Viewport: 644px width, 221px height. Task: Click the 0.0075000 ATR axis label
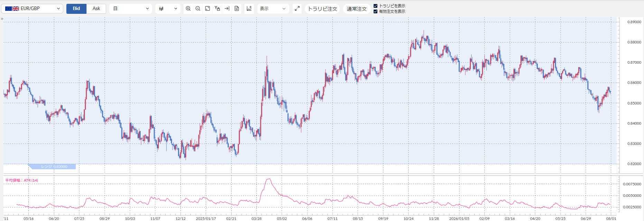click(632, 184)
